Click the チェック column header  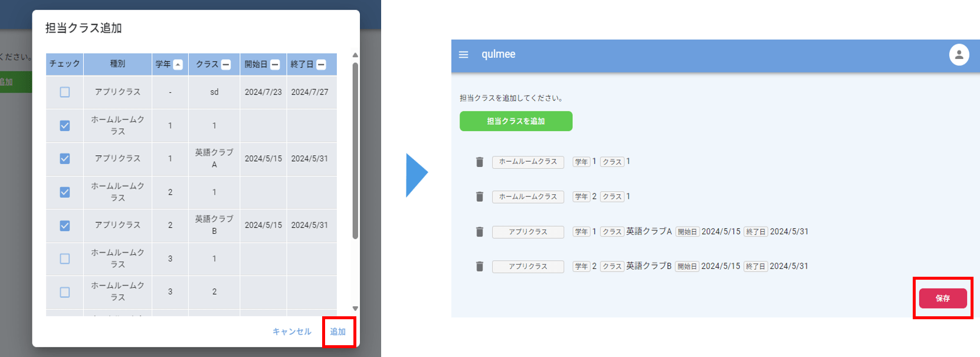coord(65,64)
